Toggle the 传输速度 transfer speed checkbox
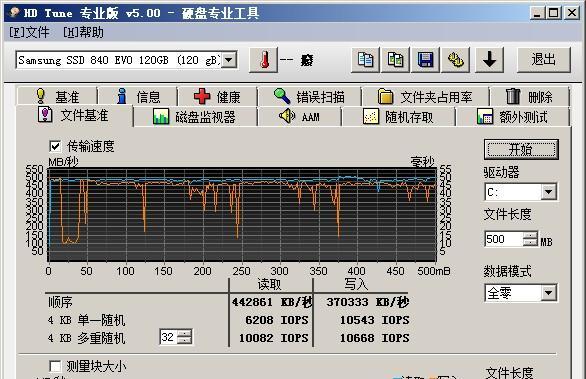 [x=55, y=146]
